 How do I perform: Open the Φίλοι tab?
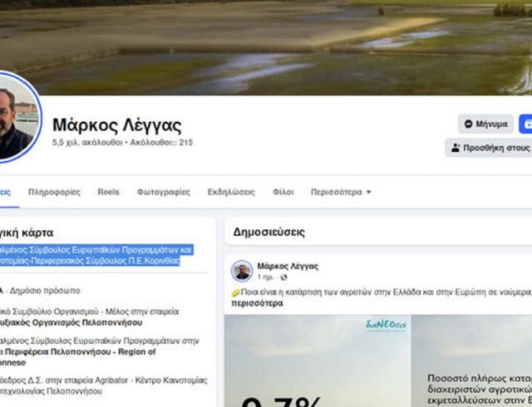click(283, 192)
